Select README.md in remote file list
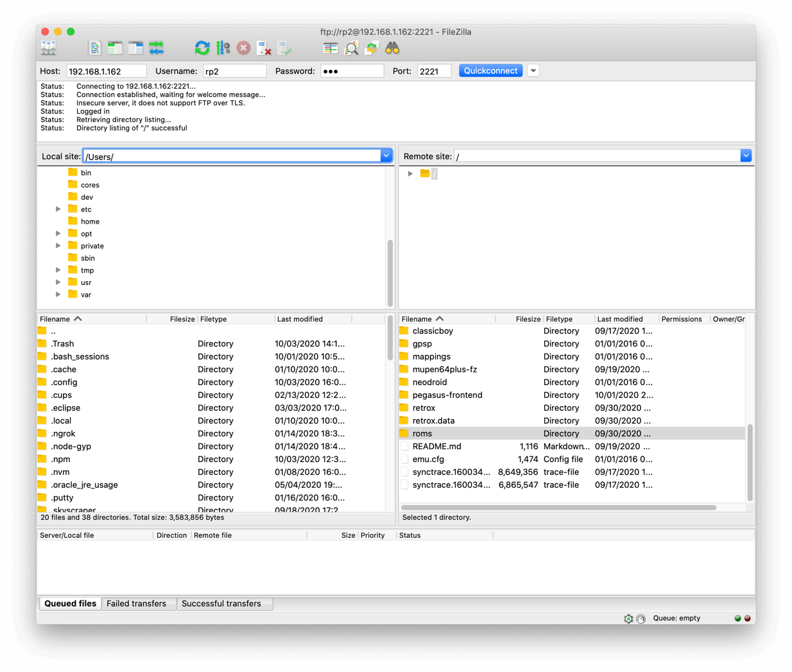 coord(571,447)
